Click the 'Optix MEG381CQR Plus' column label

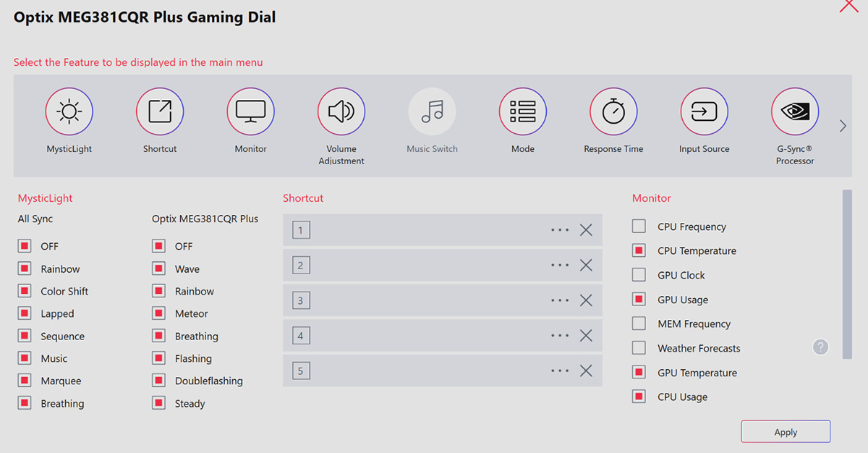[x=205, y=219]
